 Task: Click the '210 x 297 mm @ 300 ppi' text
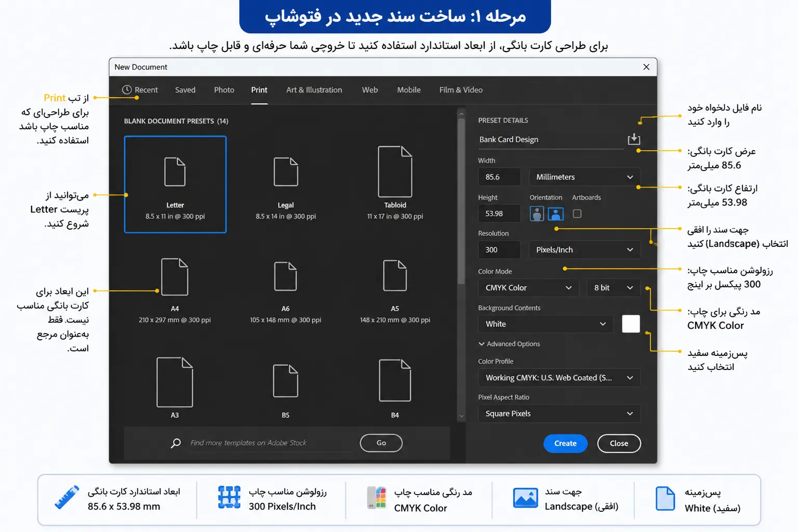pos(175,320)
